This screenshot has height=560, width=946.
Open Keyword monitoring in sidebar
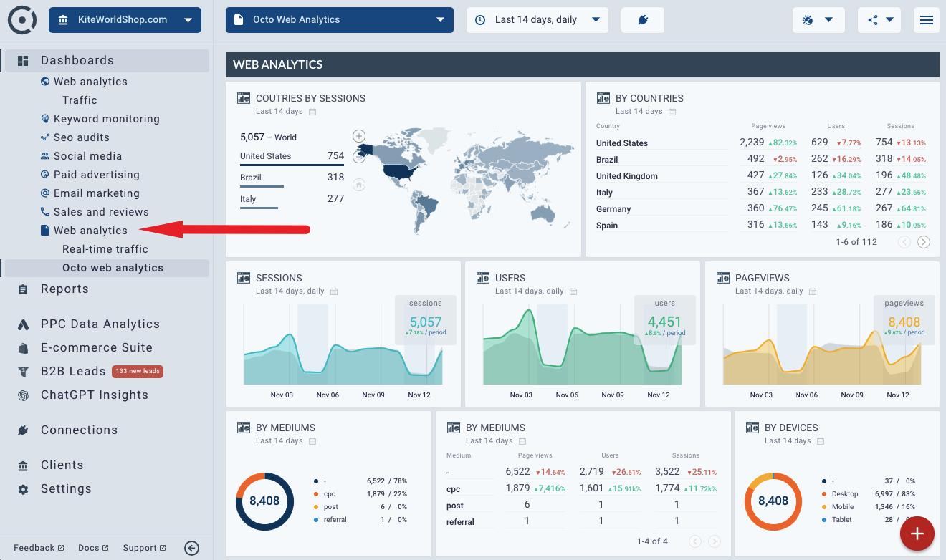coord(106,119)
